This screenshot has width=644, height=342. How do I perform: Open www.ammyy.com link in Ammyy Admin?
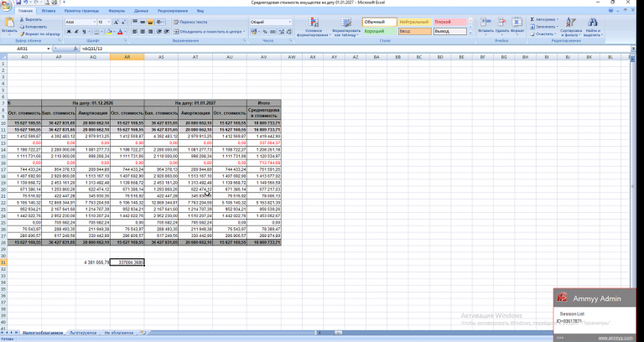615,338
